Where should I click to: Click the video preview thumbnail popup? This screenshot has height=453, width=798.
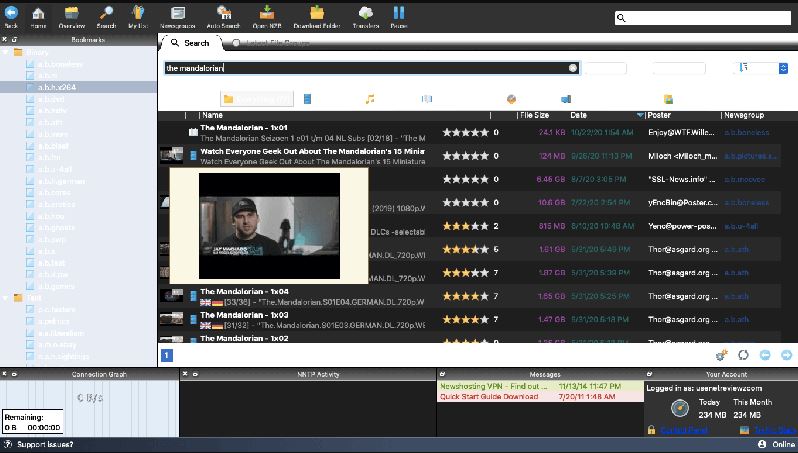click(x=269, y=225)
